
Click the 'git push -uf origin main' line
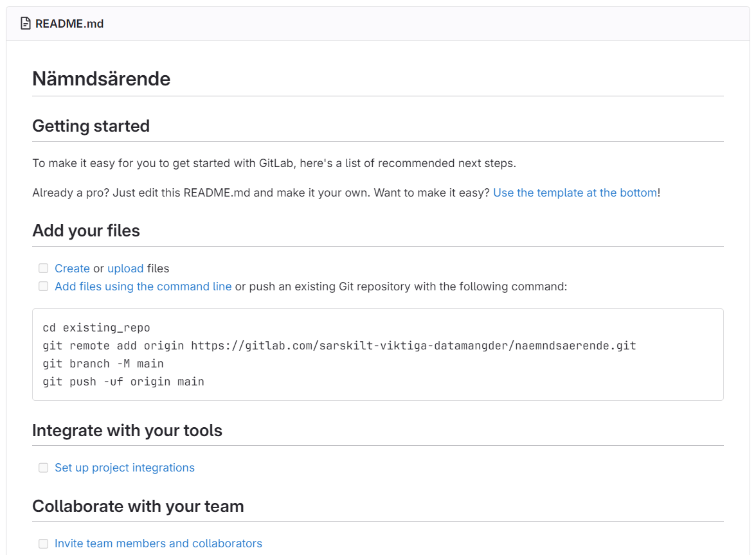[x=123, y=382]
